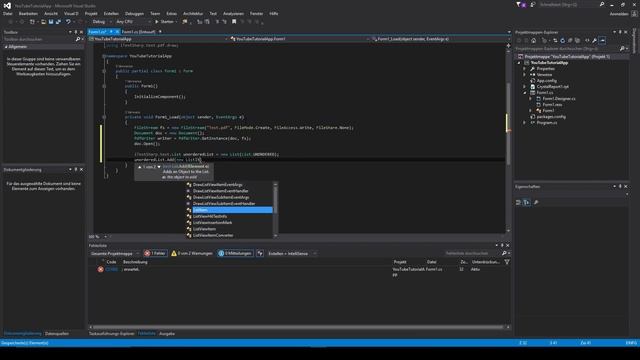Click the Fehlerliste search field
Image resolution: width=640 pixels, height=360 pixels.
472,253
